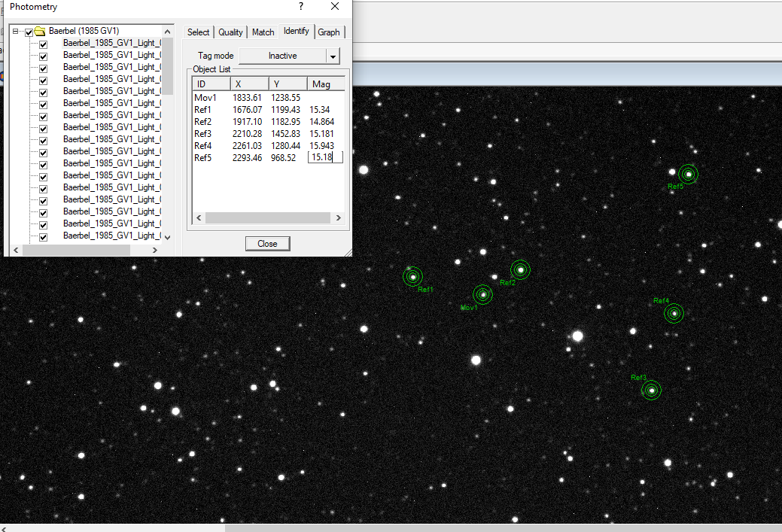This screenshot has height=532, width=782.
Task: Click the 15.34 magnitude value of Ref1
Action: [320, 110]
